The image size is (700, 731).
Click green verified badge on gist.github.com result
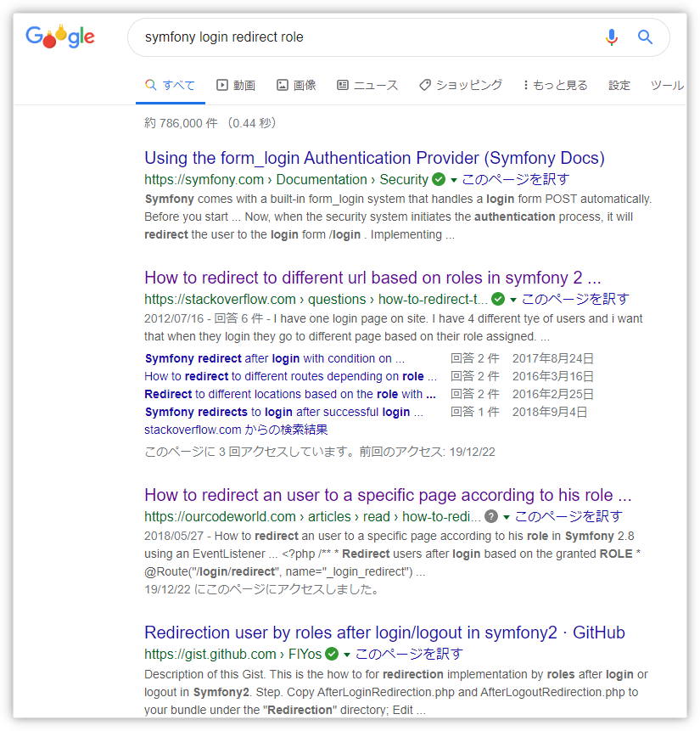tap(332, 654)
